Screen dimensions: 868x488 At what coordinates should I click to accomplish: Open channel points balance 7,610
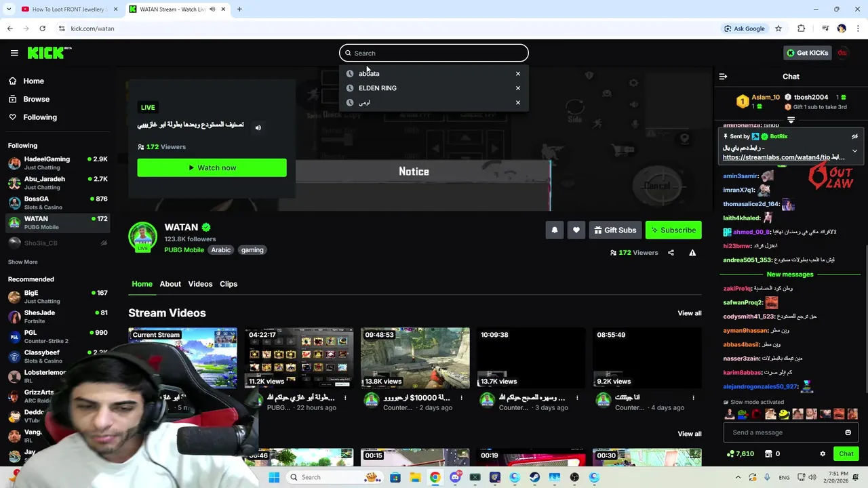740,454
